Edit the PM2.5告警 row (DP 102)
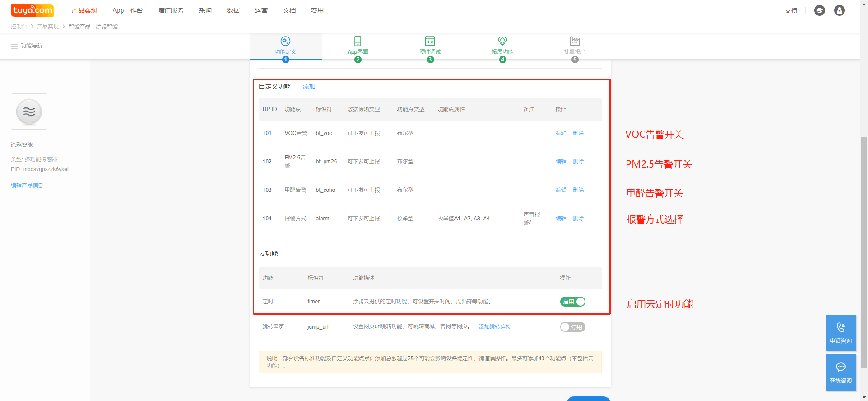Screen dimensions: 868x401 point(561,162)
